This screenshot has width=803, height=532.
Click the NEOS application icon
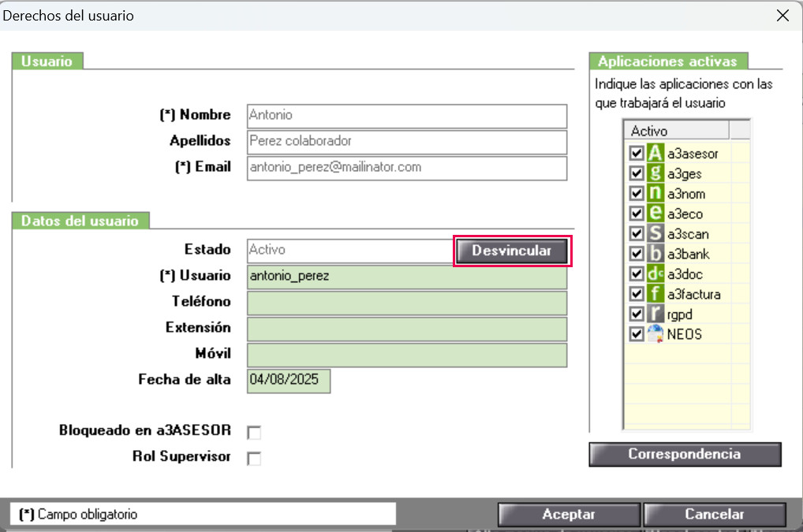[655, 333]
